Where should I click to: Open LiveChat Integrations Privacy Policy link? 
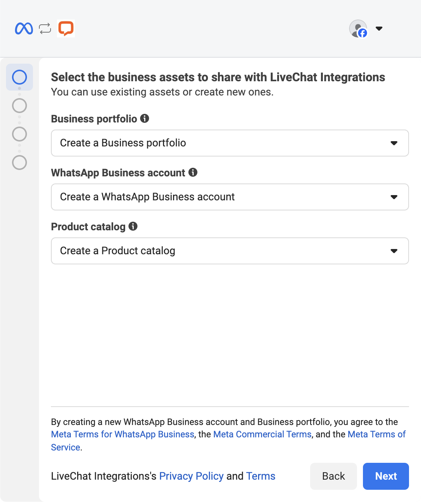pyautogui.click(x=191, y=476)
